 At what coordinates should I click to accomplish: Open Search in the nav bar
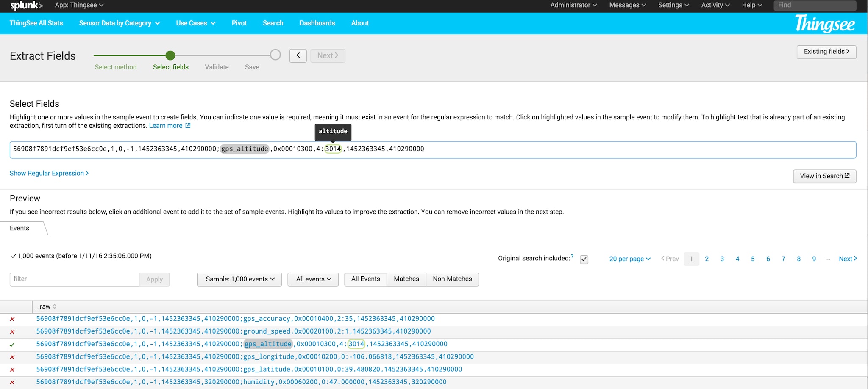click(273, 23)
